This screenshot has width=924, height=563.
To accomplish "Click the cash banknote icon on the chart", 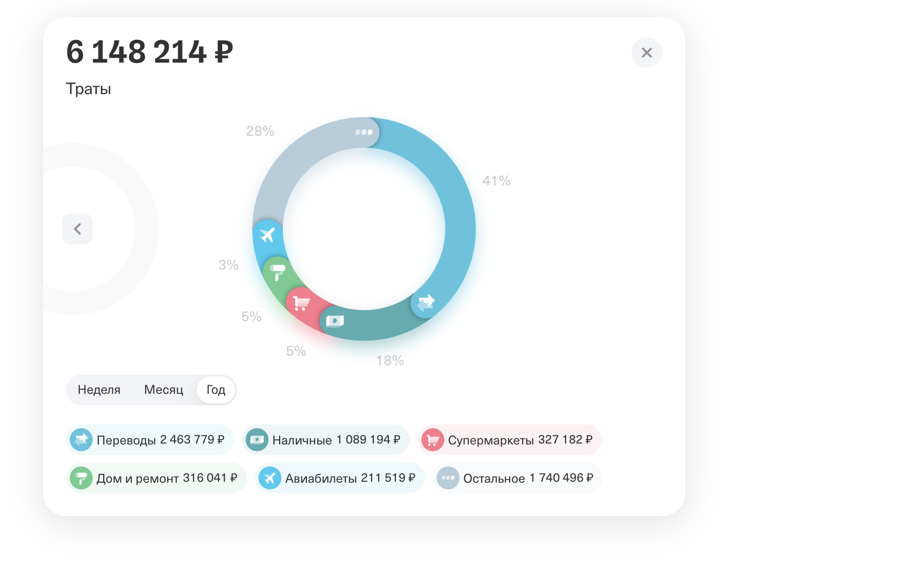I will [335, 321].
